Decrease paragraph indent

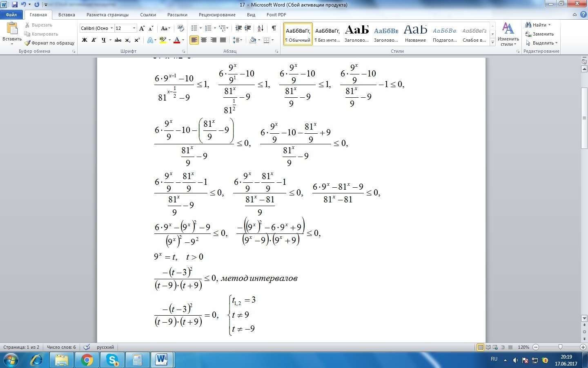coord(239,28)
